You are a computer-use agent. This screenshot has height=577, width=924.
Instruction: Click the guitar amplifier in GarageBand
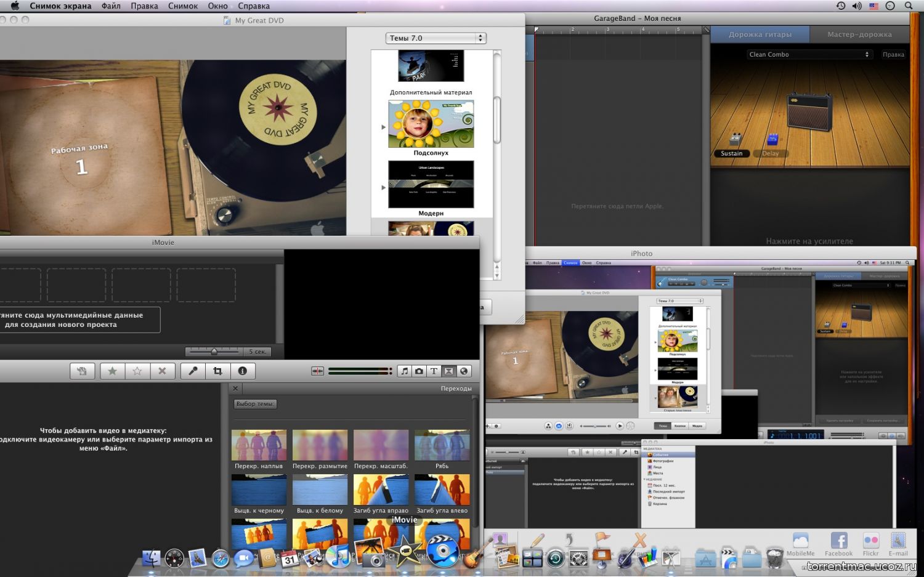pos(809,111)
